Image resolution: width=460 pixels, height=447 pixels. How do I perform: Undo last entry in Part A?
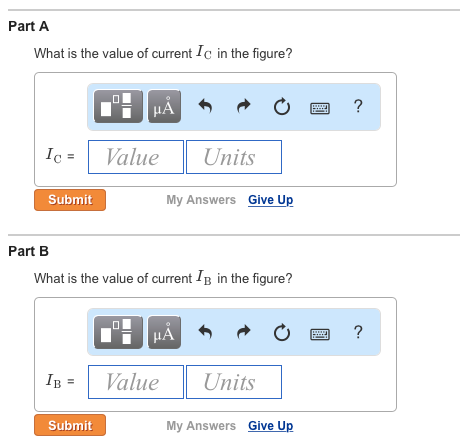pos(205,106)
